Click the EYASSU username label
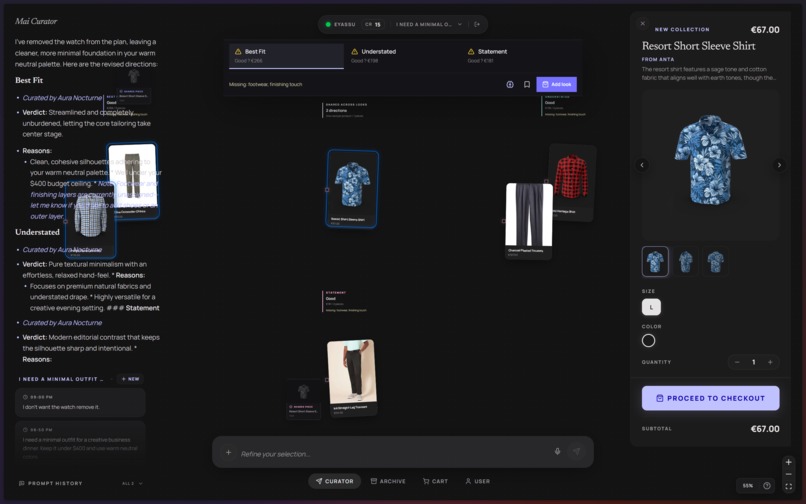 pyautogui.click(x=344, y=24)
